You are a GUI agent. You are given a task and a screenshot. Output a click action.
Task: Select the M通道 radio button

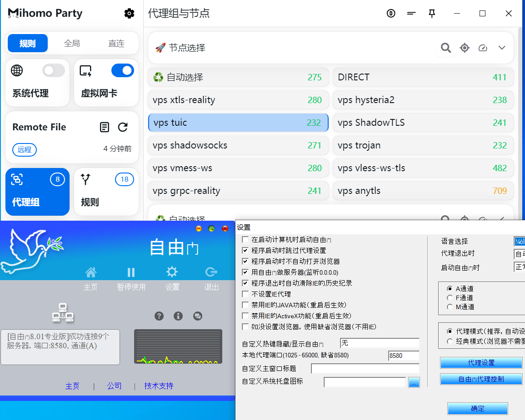point(450,306)
